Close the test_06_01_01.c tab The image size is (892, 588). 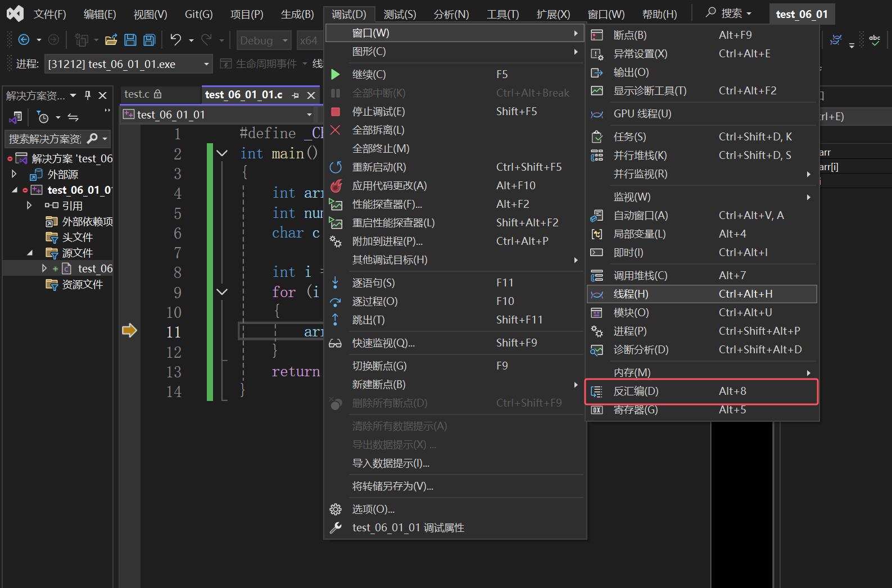click(311, 95)
